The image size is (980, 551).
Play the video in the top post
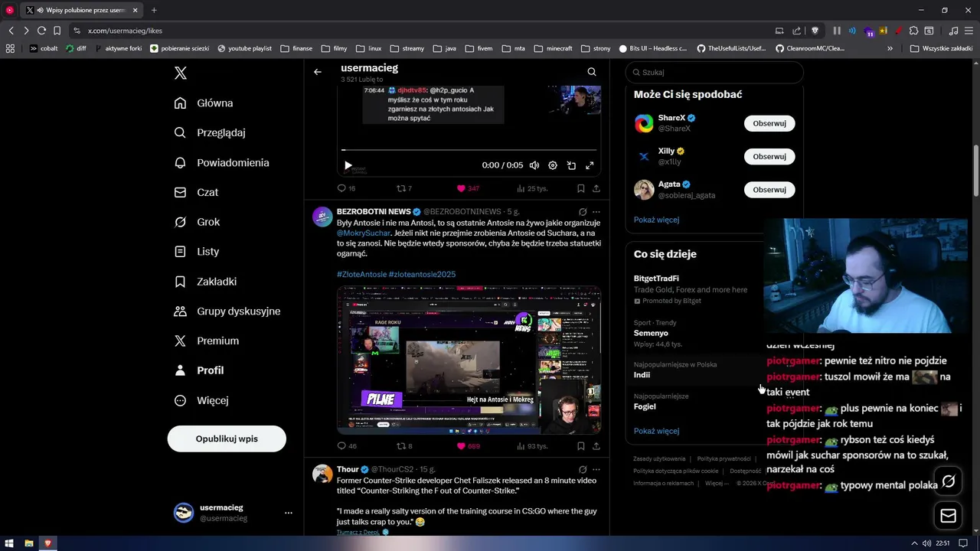pos(348,165)
